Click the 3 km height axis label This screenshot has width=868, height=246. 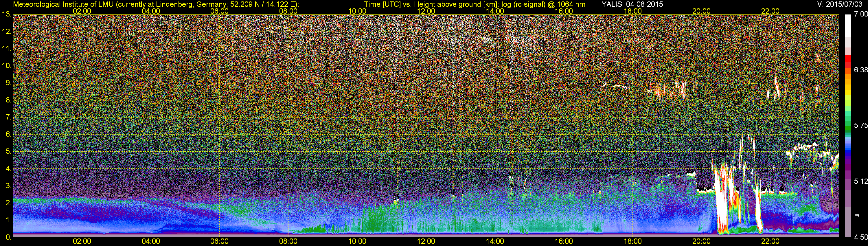point(8,186)
